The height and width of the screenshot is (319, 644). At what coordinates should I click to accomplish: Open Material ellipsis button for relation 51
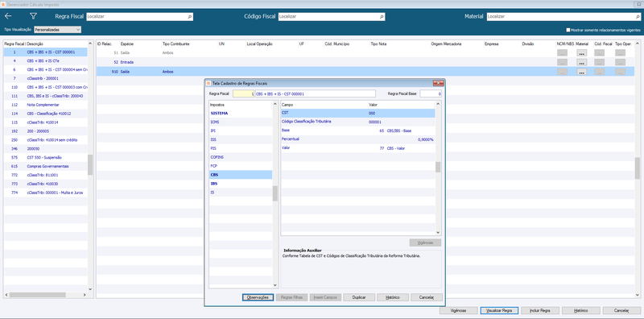[x=581, y=53]
